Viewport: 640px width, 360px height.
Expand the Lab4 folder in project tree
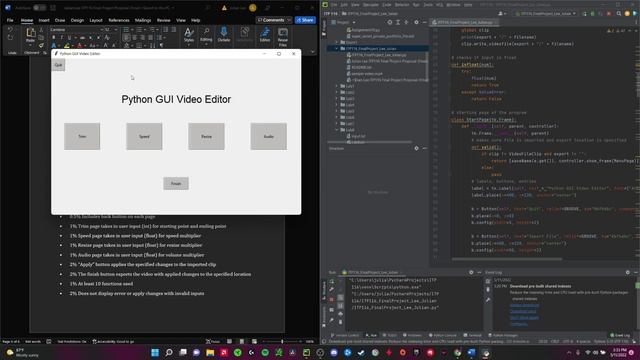(337, 105)
